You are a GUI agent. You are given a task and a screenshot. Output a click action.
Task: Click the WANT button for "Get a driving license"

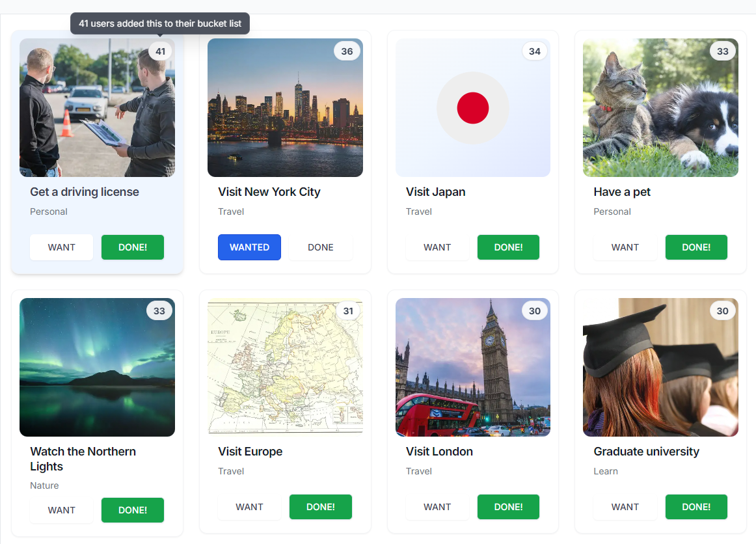[61, 247]
